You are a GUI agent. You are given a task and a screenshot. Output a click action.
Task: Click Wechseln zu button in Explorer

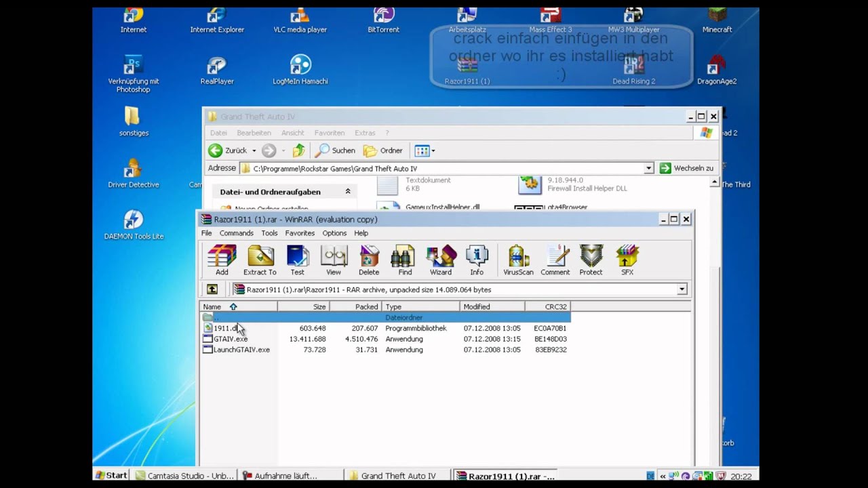point(686,168)
